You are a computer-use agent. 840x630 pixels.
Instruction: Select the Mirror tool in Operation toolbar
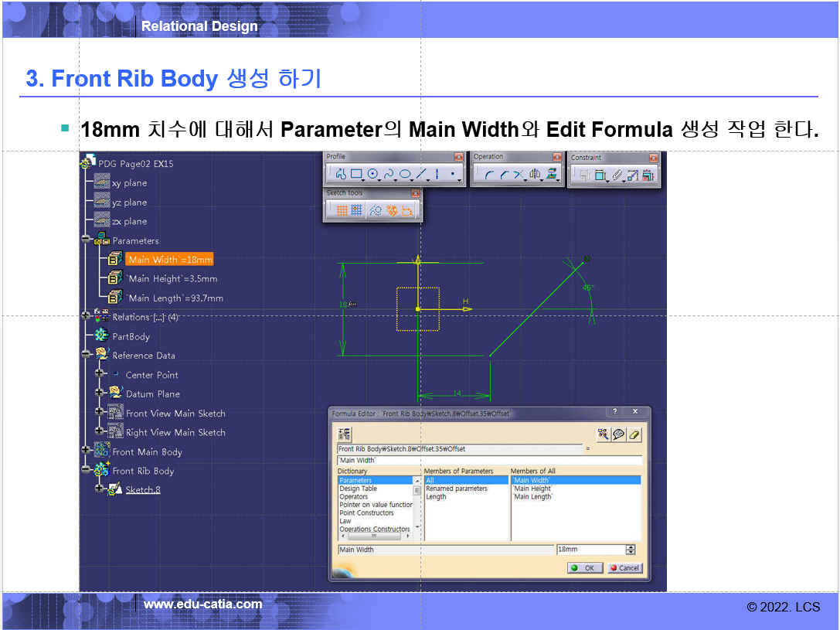pyautogui.click(x=535, y=175)
